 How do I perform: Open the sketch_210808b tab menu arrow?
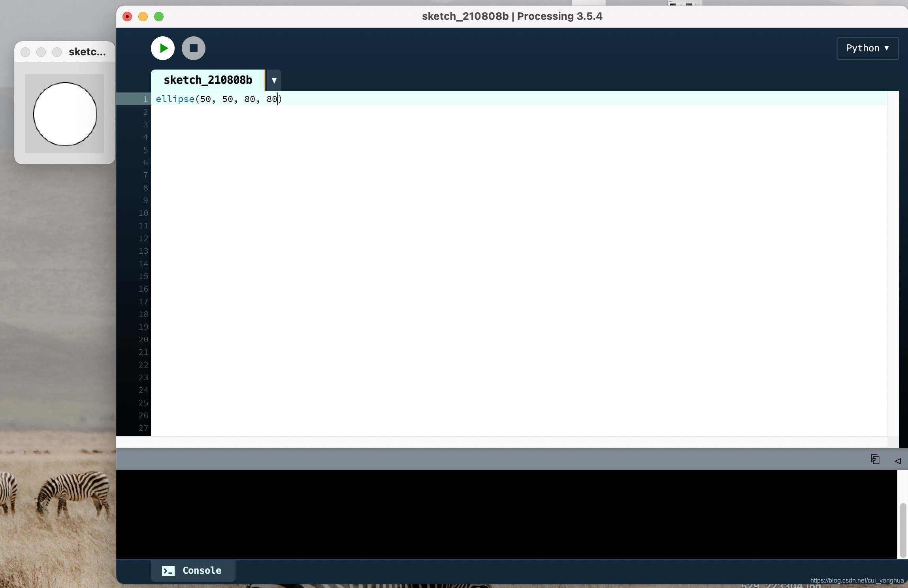coord(273,80)
